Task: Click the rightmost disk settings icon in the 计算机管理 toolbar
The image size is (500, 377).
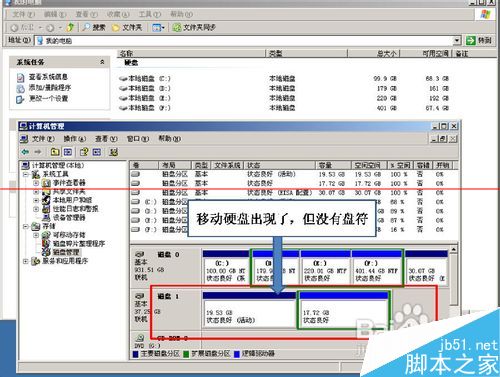Action: 114,152
